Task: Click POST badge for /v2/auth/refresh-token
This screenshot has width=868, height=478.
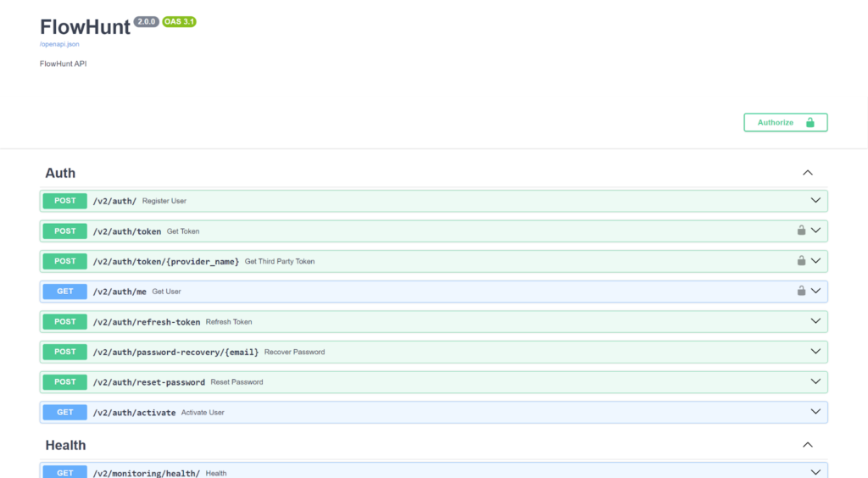Action: [64, 321]
